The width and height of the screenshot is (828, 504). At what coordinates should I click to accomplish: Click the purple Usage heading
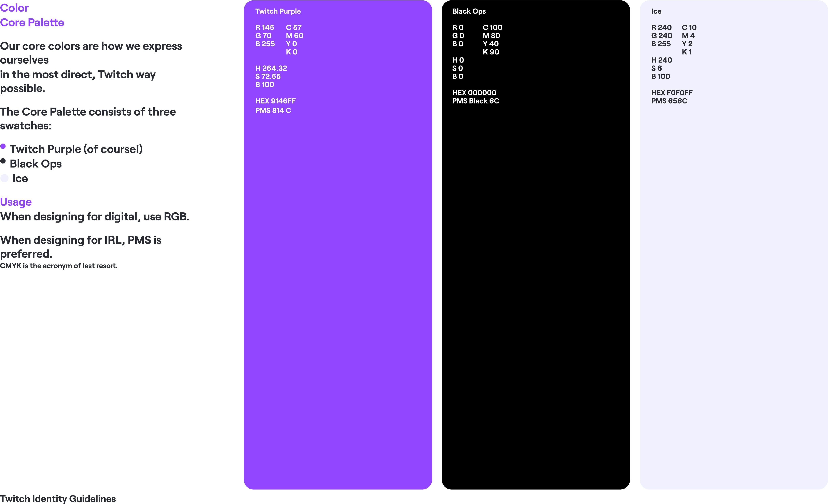pyautogui.click(x=16, y=202)
